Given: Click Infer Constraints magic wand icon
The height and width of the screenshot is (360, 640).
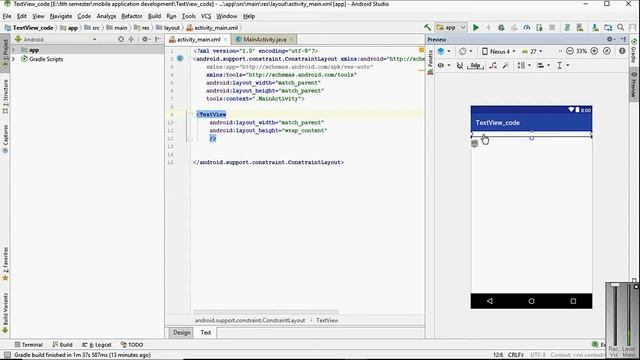Looking at the screenshot, I should click(506, 65).
